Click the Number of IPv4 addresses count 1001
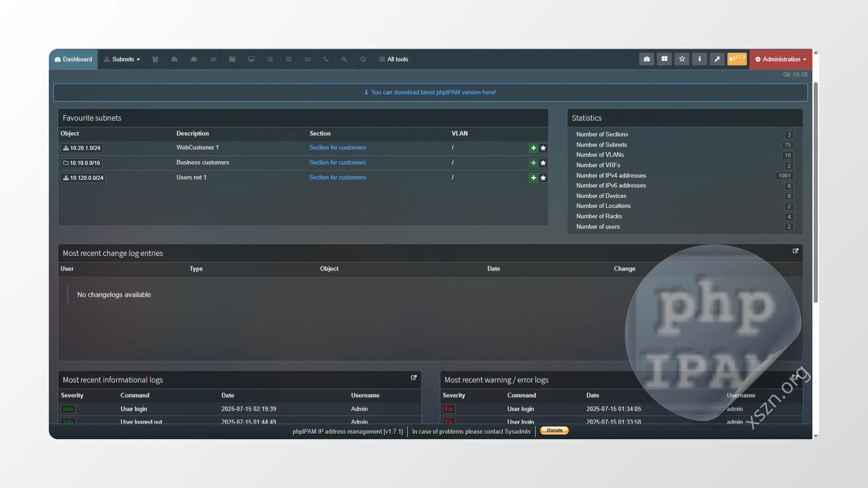Image resolution: width=868 pixels, height=488 pixels. tap(785, 176)
